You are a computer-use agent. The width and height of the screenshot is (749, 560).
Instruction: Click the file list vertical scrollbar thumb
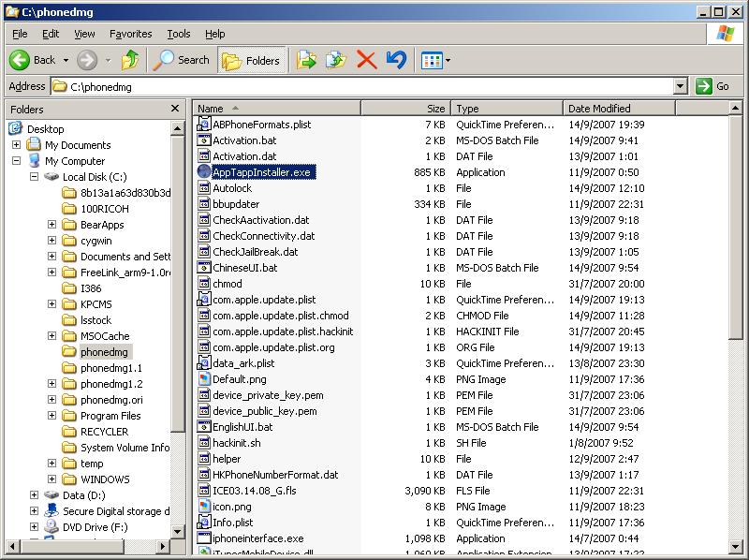[x=736, y=228]
